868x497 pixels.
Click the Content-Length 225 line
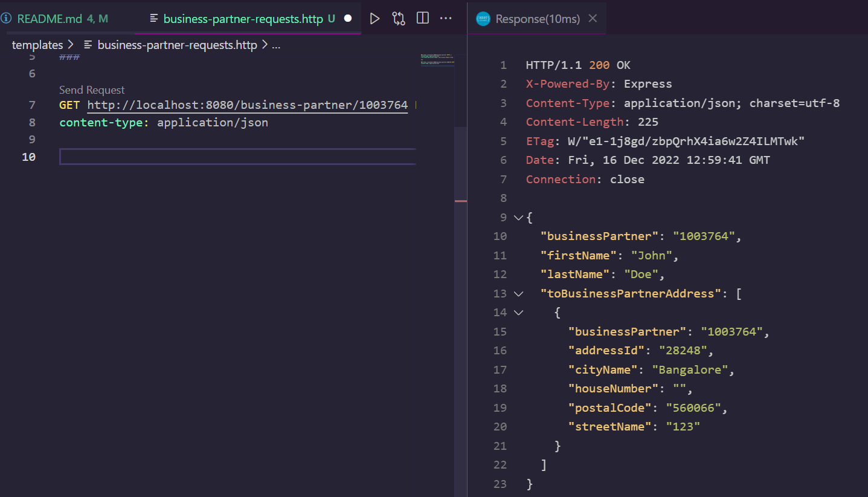592,122
